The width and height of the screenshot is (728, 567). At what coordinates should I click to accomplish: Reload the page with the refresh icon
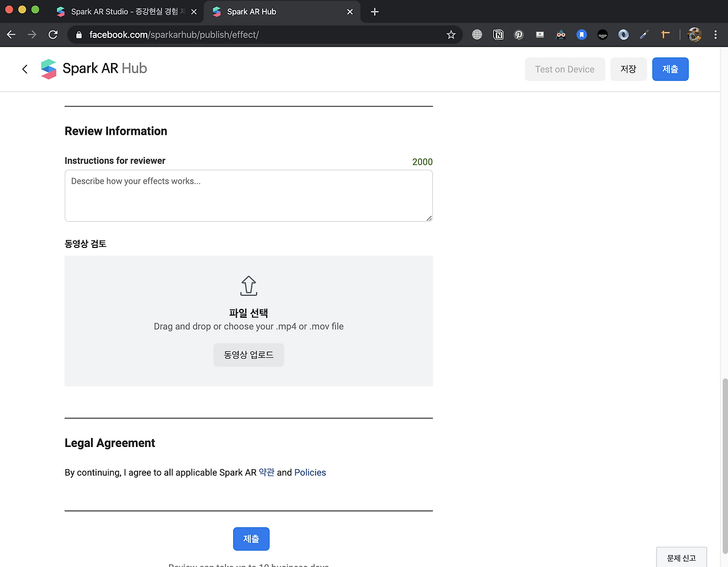[x=53, y=35]
